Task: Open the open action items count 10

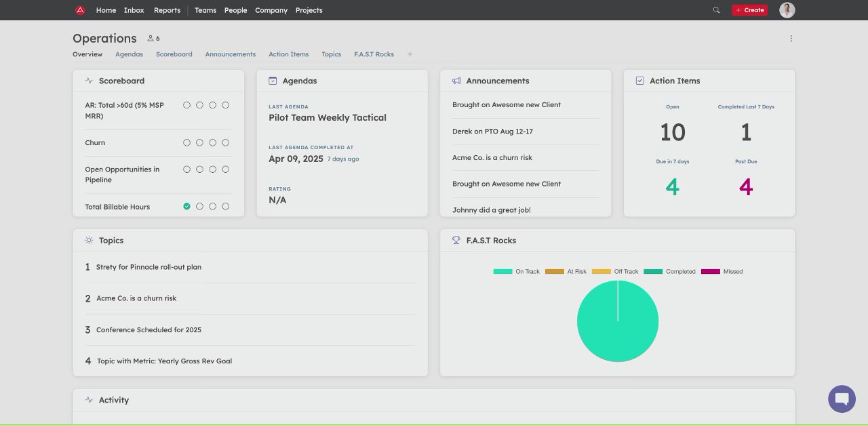Action: pyautogui.click(x=673, y=132)
